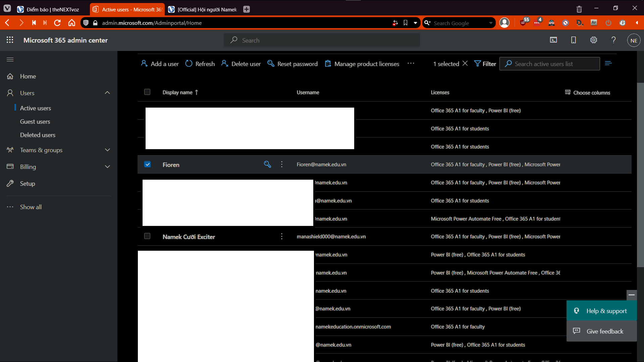Click the page vertical scrollbar
Viewport: 644px width, 362px height.
pyautogui.click(x=640, y=174)
